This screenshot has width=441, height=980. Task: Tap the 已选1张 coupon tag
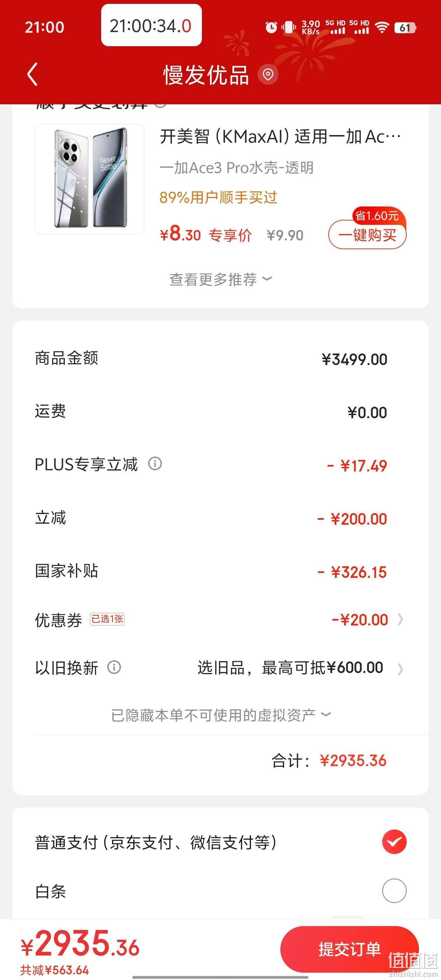click(x=107, y=619)
